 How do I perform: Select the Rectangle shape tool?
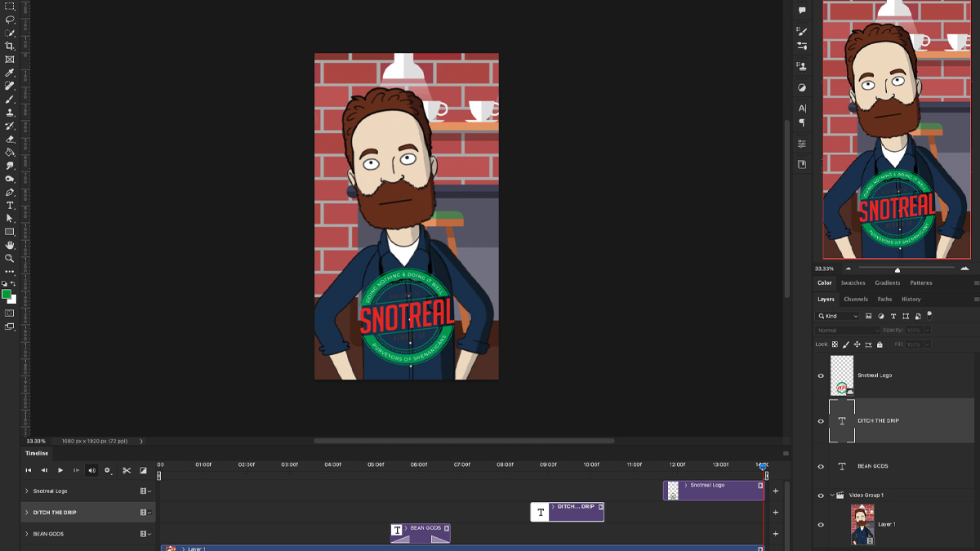10,232
